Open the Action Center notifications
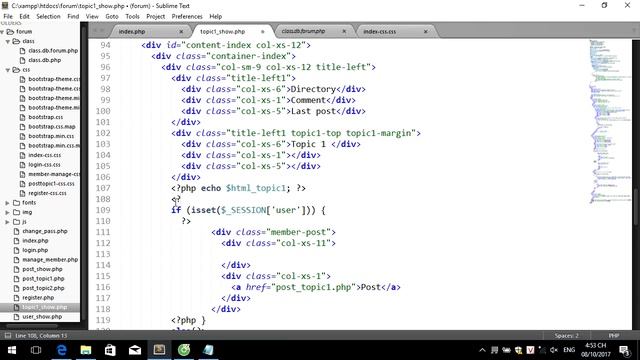Viewport: 640px width, 360px height. (x=624, y=350)
